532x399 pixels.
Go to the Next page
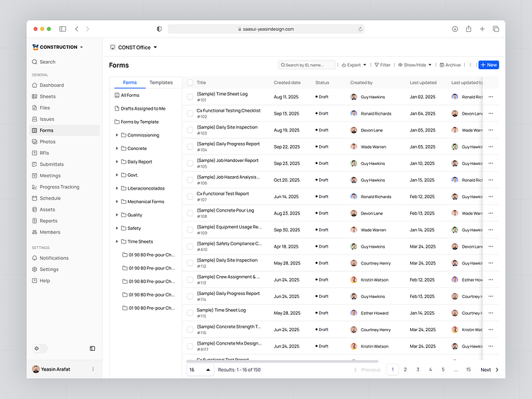click(x=490, y=369)
